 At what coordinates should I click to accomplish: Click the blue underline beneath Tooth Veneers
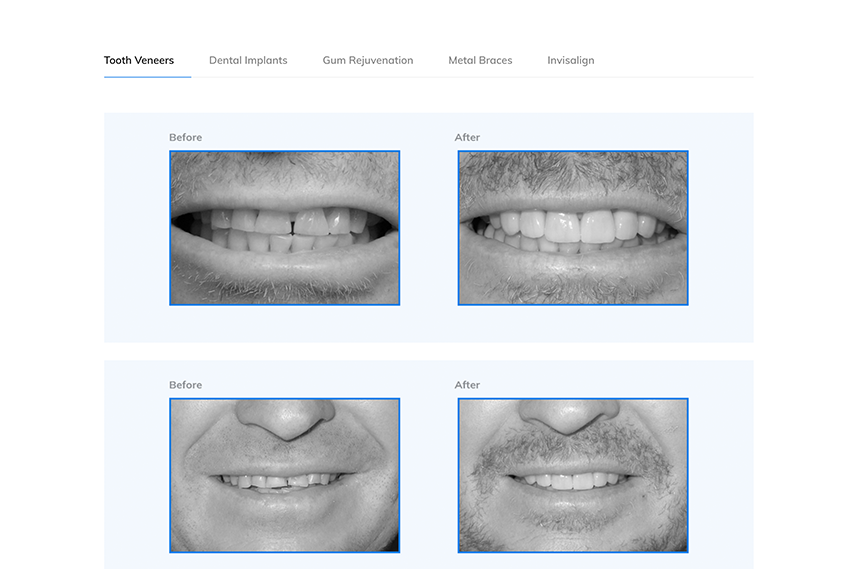[x=147, y=77]
